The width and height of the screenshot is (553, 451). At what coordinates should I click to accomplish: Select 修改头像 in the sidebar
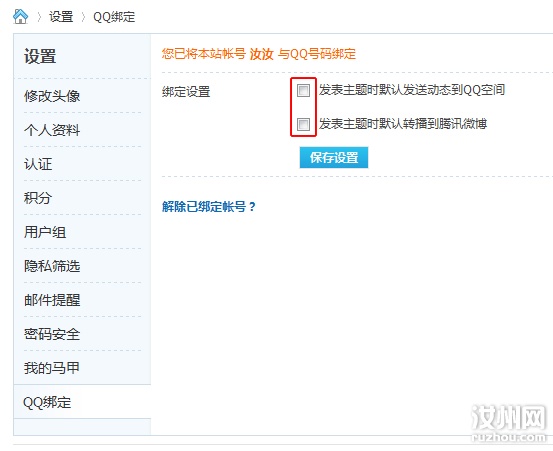52,96
